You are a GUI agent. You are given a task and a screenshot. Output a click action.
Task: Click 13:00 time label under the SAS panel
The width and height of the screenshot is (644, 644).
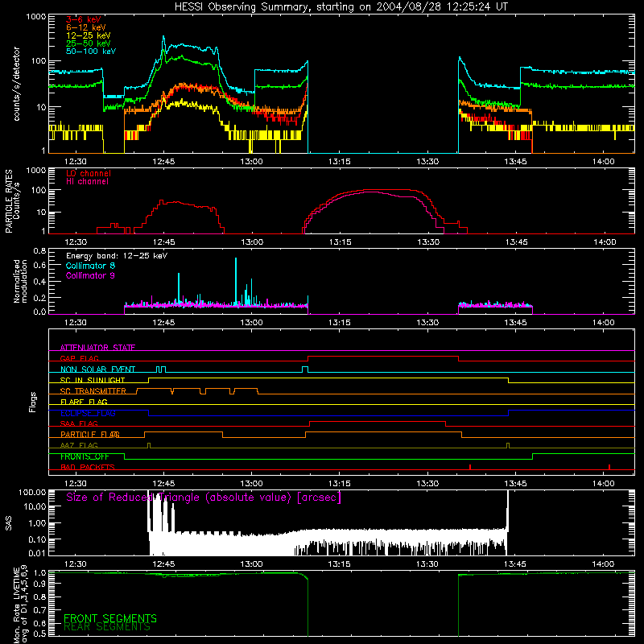click(x=251, y=564)
